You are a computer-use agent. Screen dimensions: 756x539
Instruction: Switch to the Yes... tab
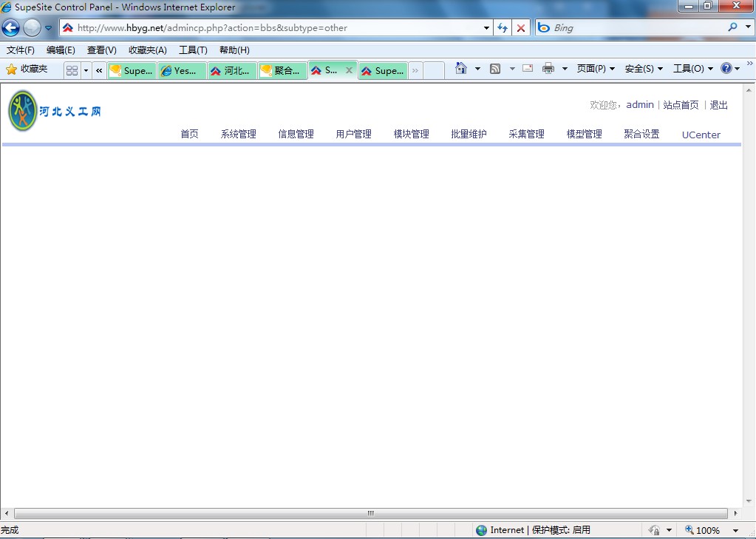pos(182,70)
